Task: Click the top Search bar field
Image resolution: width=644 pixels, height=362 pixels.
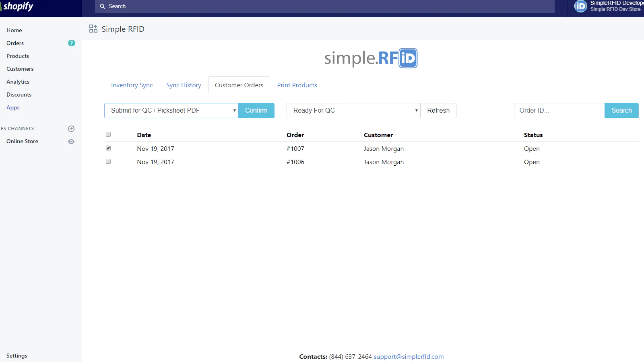Action: click(x=325, y=6)
